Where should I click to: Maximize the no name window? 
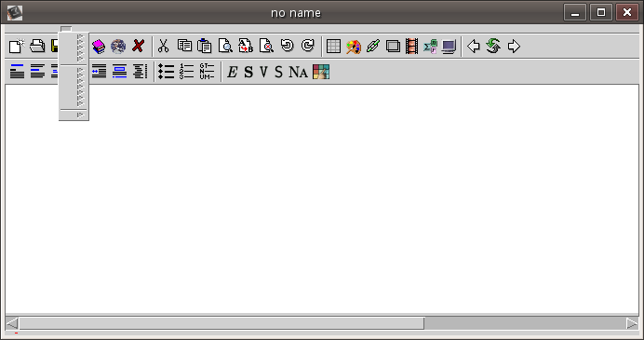pyautogui.click(x=601, y=12)
